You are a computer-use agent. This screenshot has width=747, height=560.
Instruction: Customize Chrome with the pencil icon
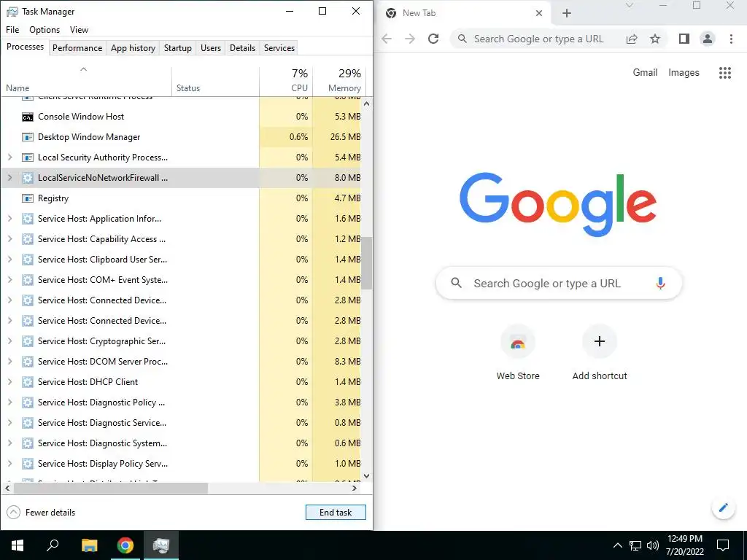723,507
